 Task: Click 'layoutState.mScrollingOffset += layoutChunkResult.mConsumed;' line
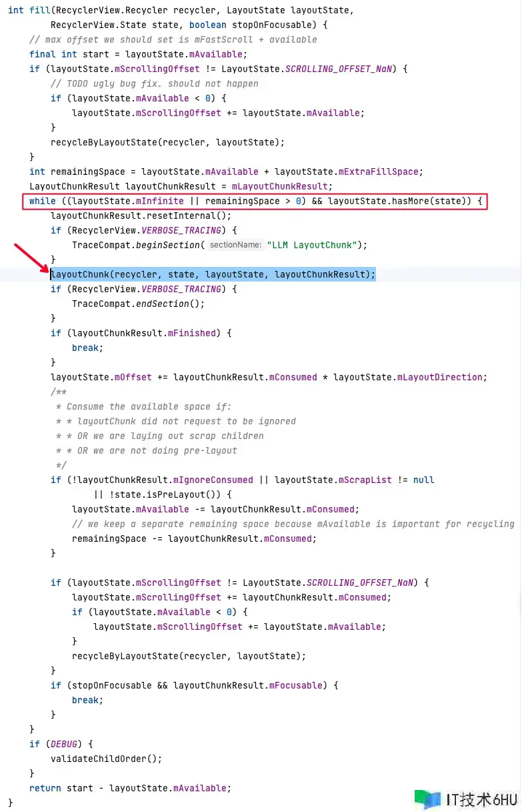[x=232, y=597]
